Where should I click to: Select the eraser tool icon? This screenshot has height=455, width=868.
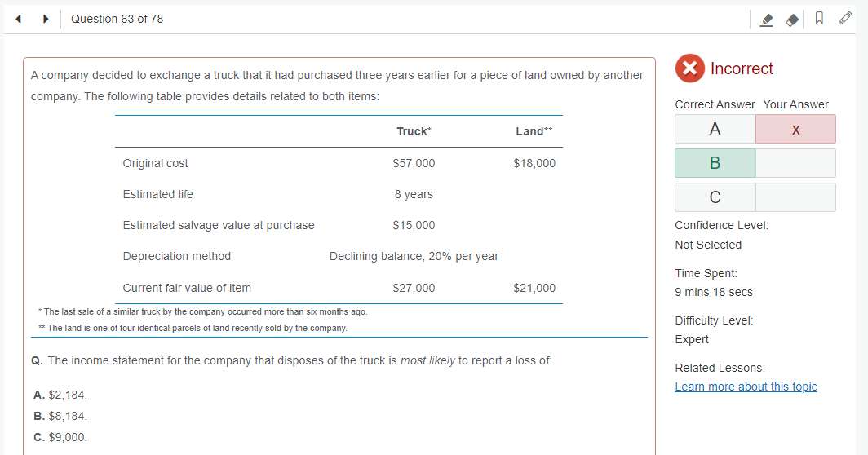[x=793, y=20]
